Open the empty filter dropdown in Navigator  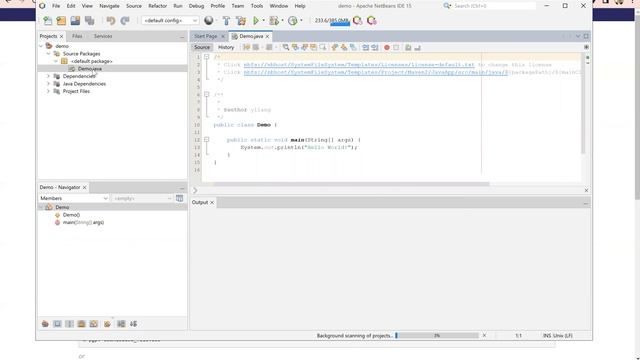[x=142, y=198]
